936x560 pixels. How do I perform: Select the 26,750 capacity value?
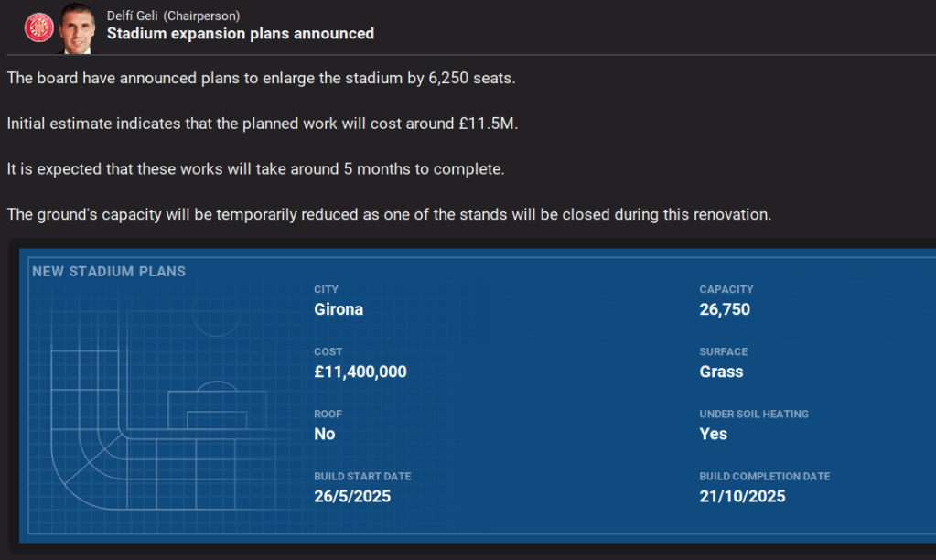(725, 309)
